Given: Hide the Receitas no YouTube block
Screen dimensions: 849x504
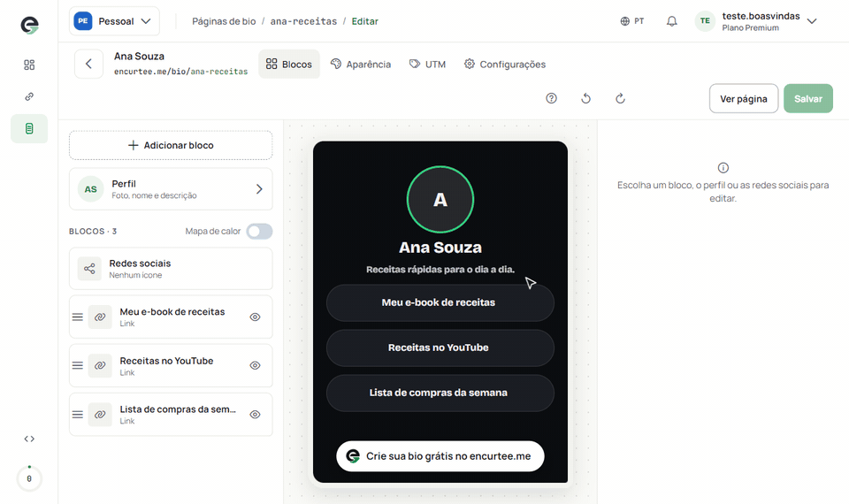Looking at the screenshot, I should (255, 365).
